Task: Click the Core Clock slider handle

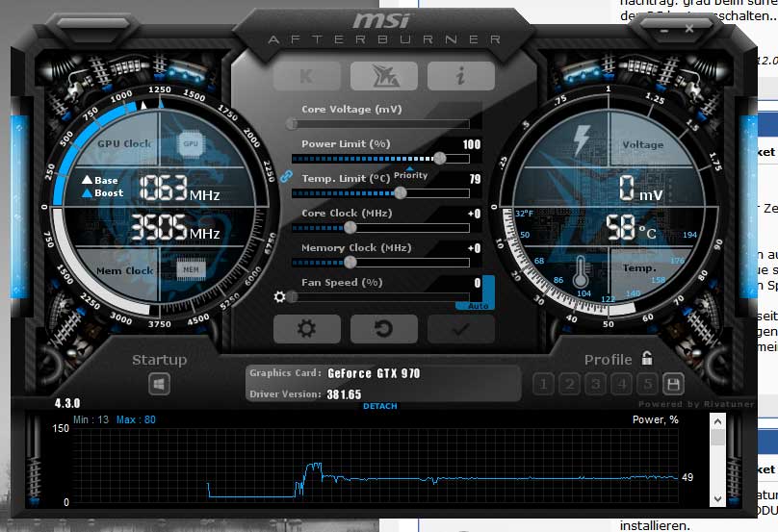Action: [350, 228]
